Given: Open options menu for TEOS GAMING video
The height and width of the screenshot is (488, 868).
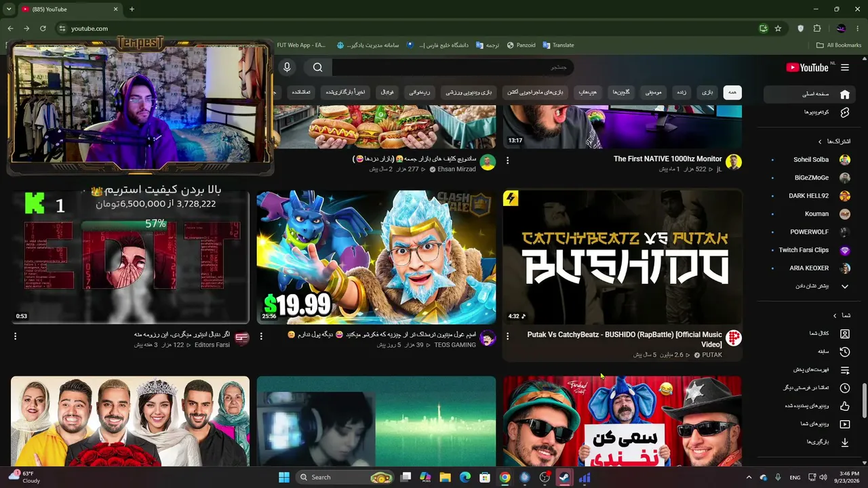Looking at the screenshot, I should [x=261, y=336].
